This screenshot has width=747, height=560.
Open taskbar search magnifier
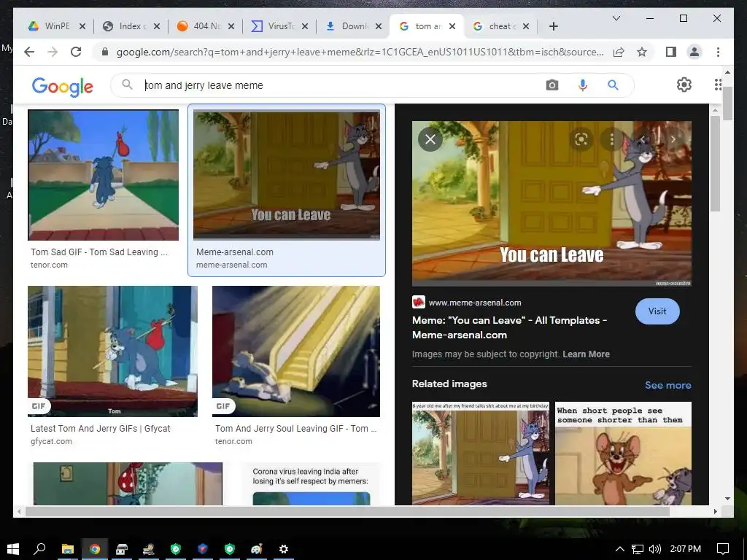[x=39, y=549]
